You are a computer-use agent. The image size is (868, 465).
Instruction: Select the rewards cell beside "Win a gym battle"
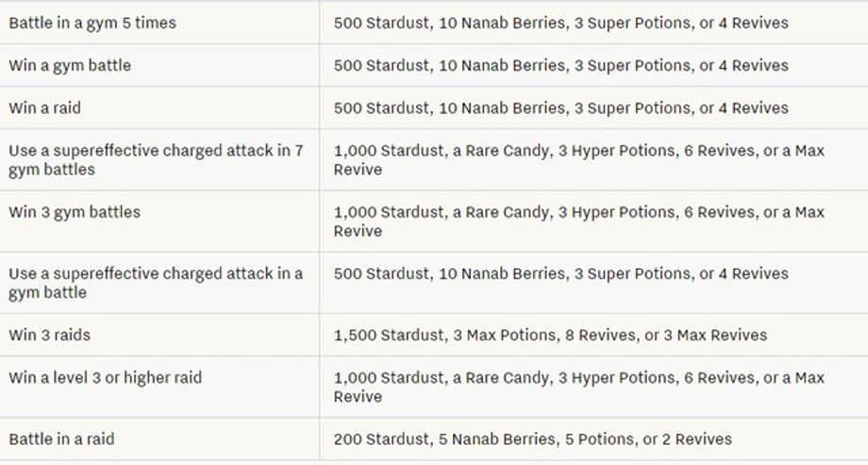coord(560,65)
